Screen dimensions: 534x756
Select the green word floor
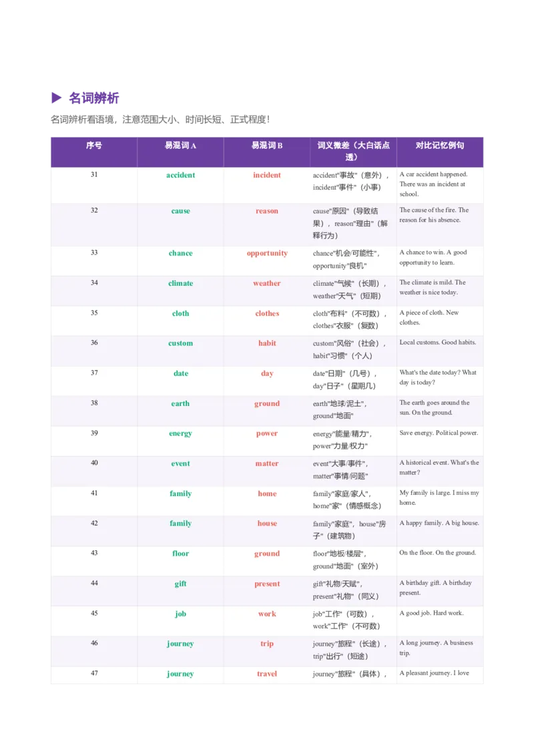click(x=181, y=554)
